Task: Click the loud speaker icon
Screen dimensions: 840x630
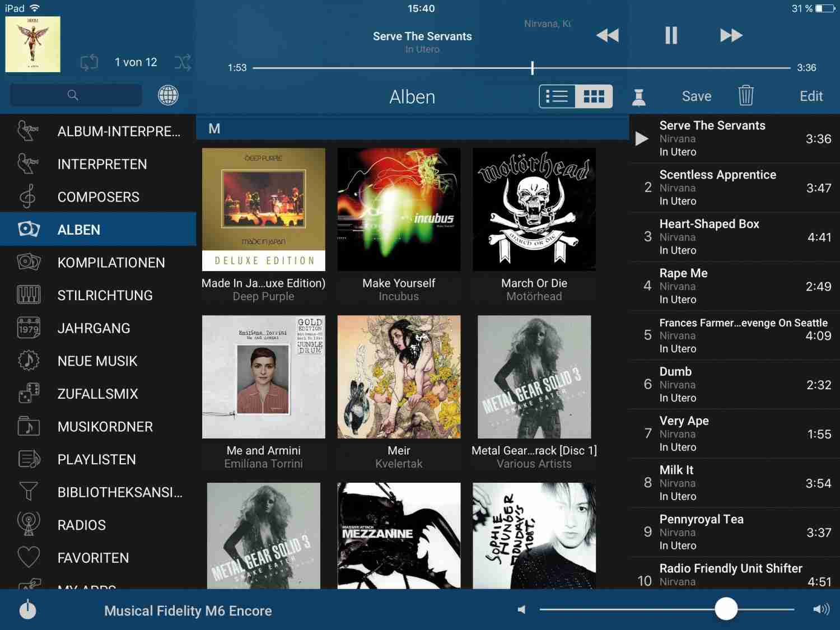Action: (x=821, y=609)
